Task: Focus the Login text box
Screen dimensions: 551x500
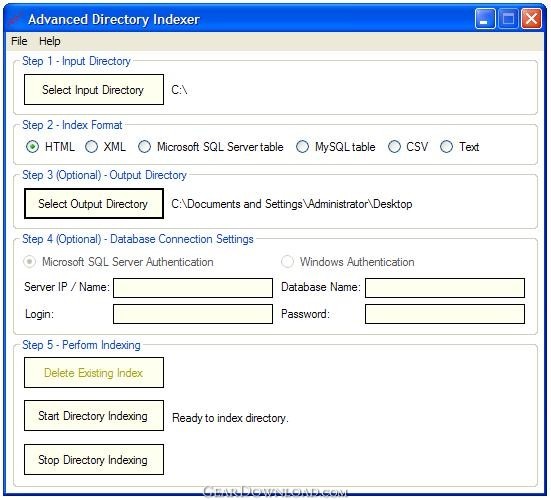Action: [x=193, y=314]
